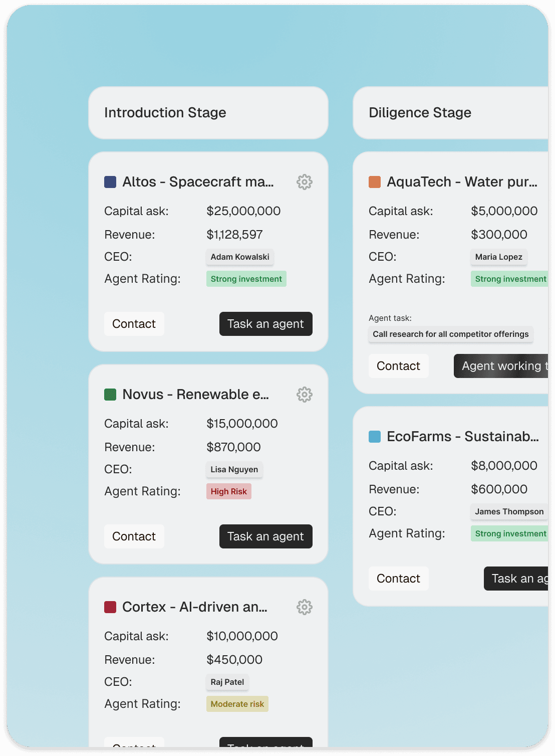Task an agent for Altos

click(x=265, y=324)
